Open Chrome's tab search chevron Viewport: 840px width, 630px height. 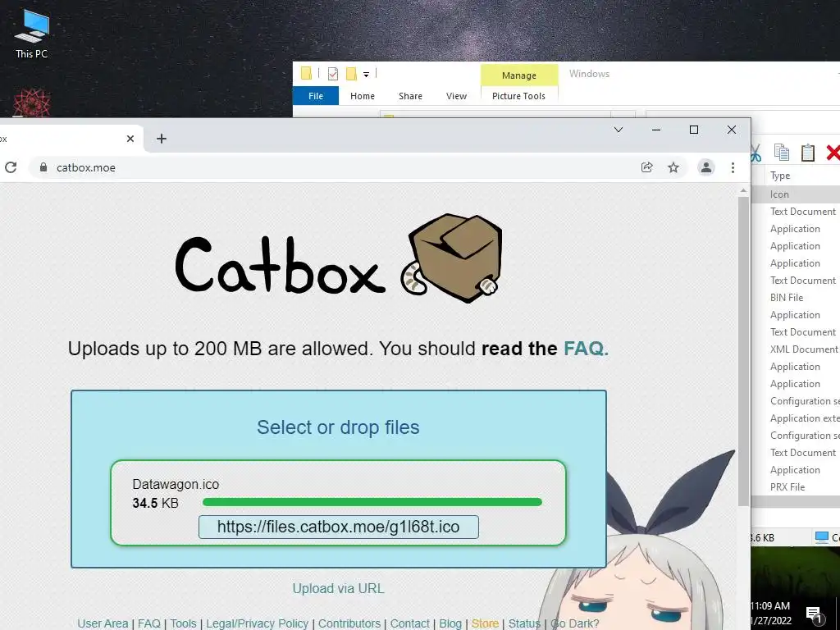click(619, 130)
